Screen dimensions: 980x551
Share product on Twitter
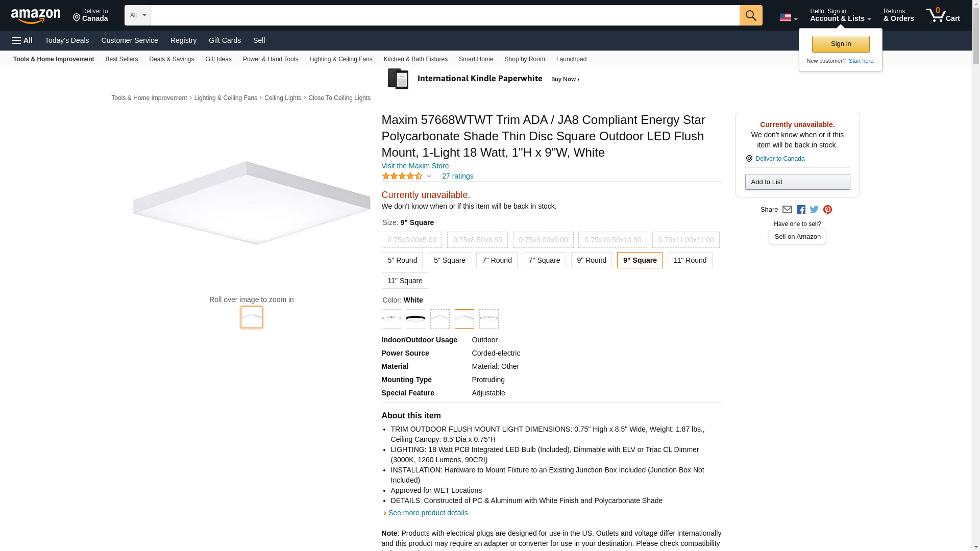click(814, 210)
